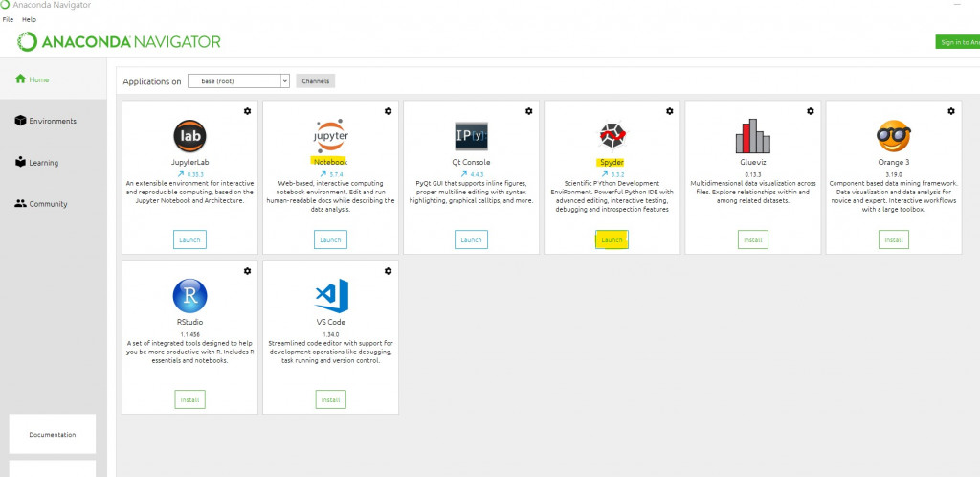Open gear options on Orange 3 tile
This screenshot has width=980, height=477.
point(951,111)
